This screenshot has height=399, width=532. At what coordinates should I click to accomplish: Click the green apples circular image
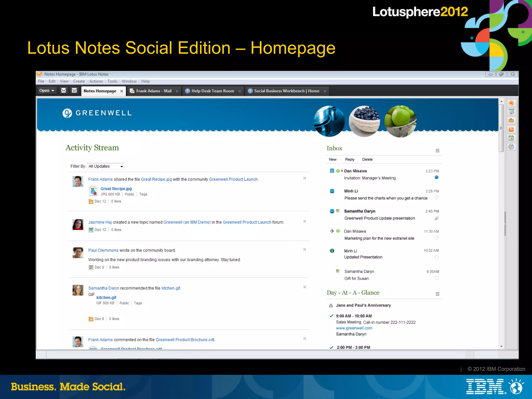(400, 121)
